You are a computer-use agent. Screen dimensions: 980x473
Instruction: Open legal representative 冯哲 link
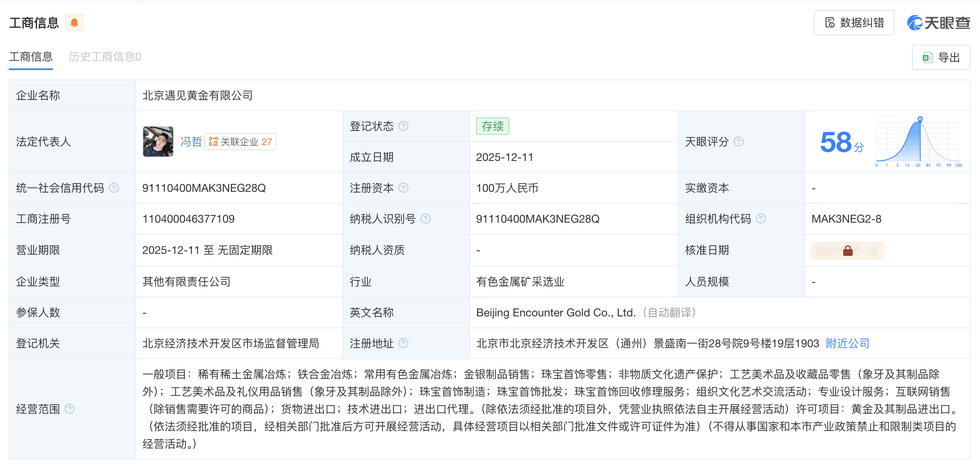point(191,142)
